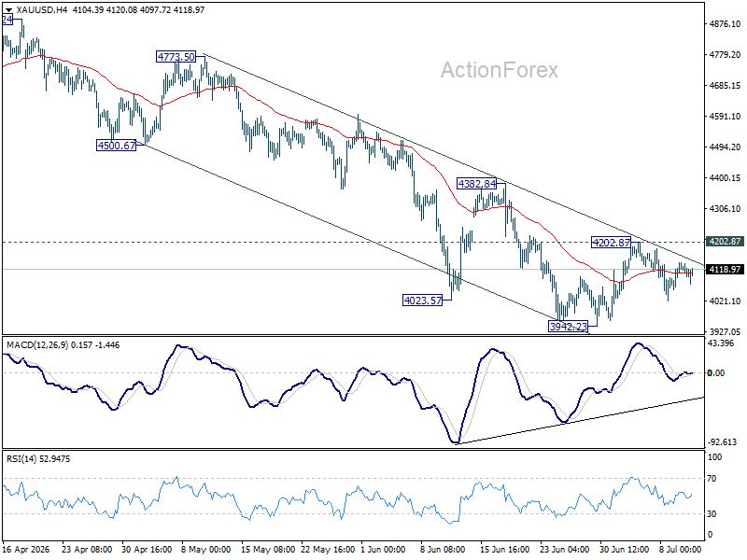747x560 pixels.
Task: Select the MACD 43.396 scale value
Action: pyautogui.click(x=721, y=343)
